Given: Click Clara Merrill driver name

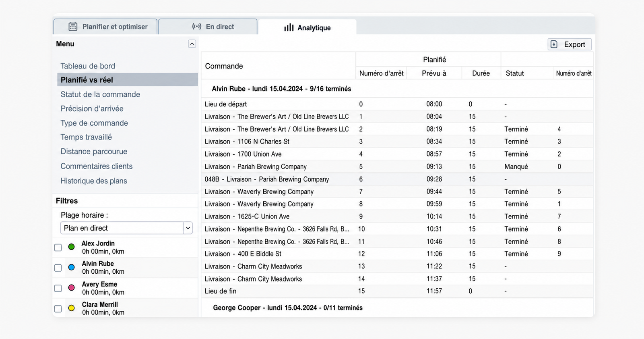Looking at the screenshot, I should pyautogui.click(x=100, y=304).
